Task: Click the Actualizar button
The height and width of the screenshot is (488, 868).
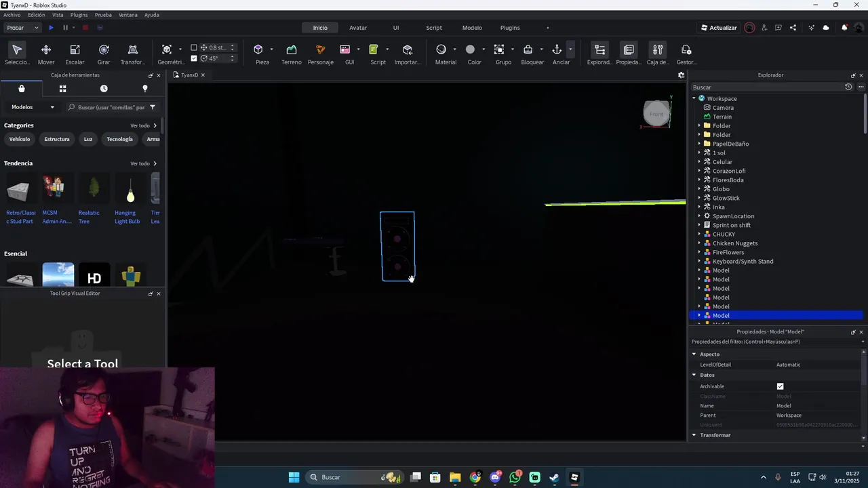Action: [719, 28]
